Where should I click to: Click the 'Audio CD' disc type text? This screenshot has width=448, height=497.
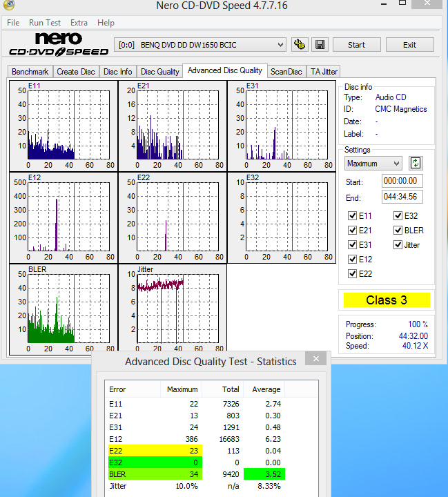click(x=391, y=97)
